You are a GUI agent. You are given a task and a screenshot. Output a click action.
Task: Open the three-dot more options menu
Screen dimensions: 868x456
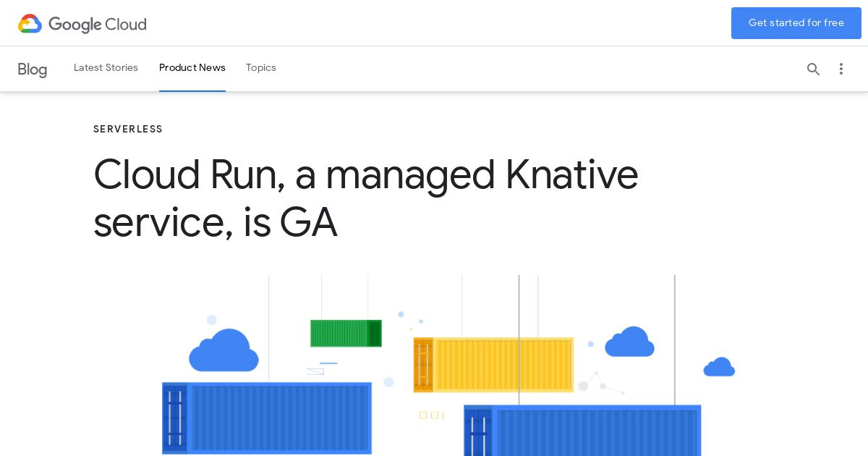(841, 69)
